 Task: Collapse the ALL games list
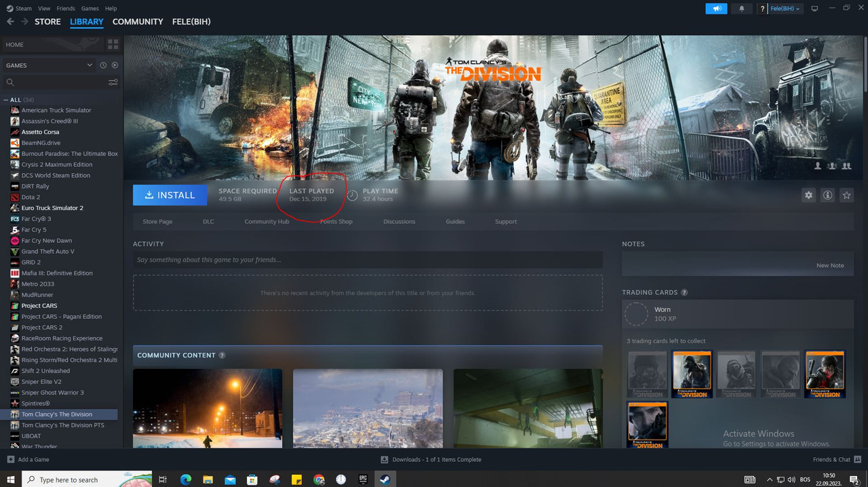pos(7,100)
